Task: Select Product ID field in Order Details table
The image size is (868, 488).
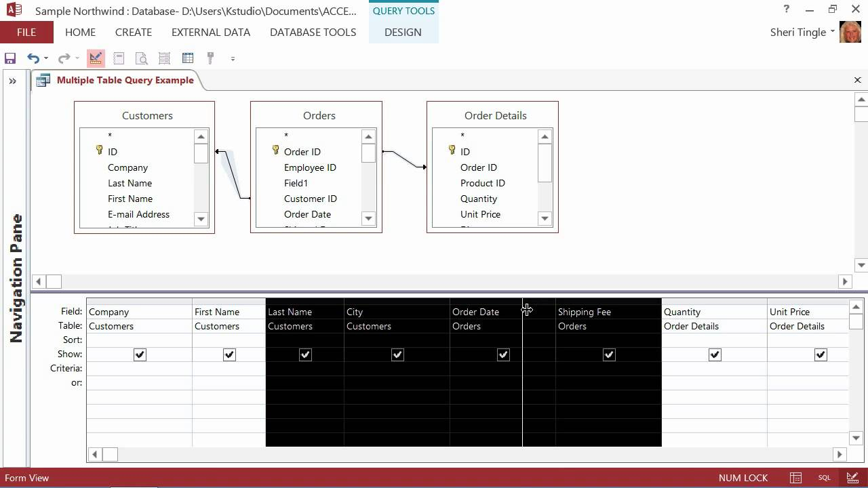Action: tap(482, 183)
